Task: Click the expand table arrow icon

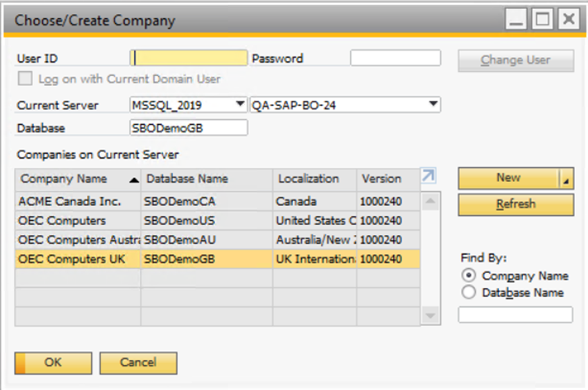Action: (x=428, y=176)
